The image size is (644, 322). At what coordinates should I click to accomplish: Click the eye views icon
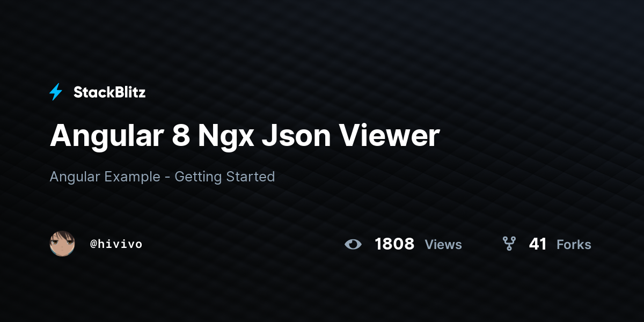(x=353, y=244)
